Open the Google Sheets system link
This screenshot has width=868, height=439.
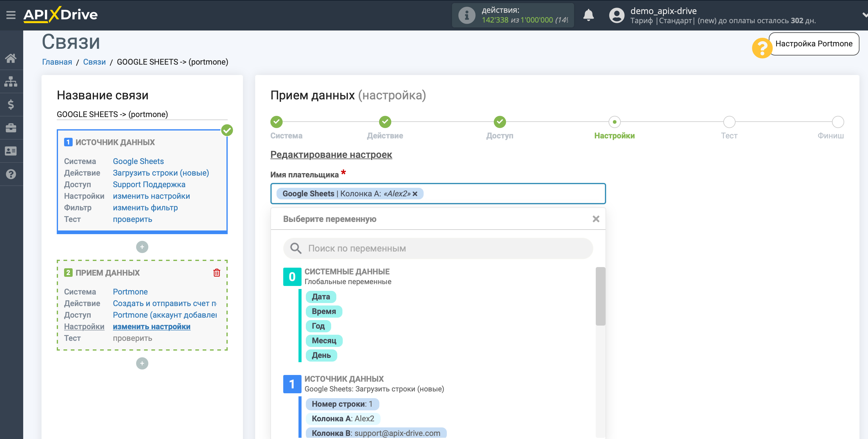(138, 161)
